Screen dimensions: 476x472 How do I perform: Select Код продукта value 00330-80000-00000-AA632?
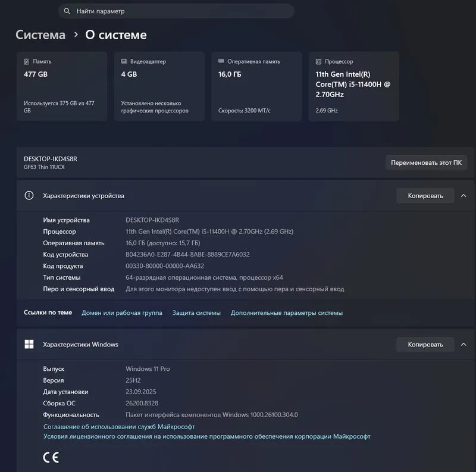tap(165, 266)
